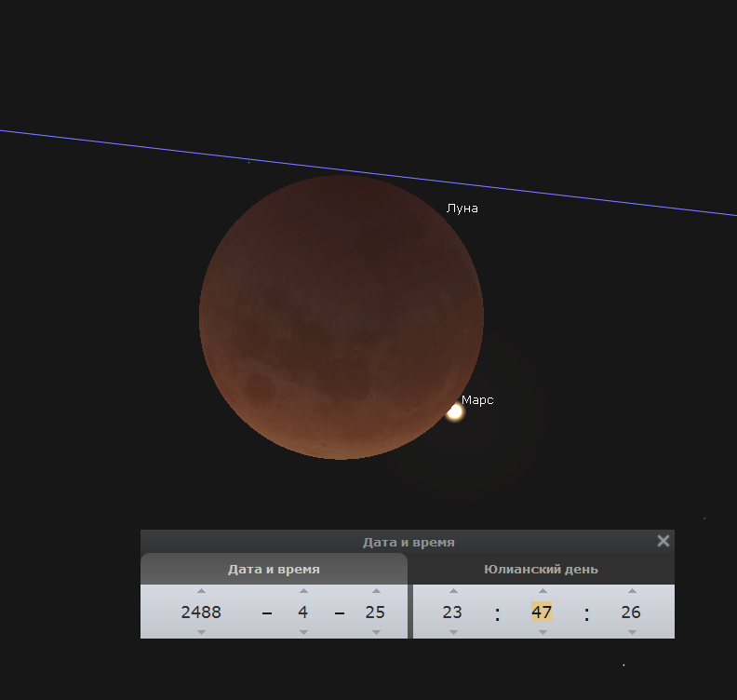Click the Дата и время dialog title
Screen dimensions: 737x700
click(x=409, y=543)
